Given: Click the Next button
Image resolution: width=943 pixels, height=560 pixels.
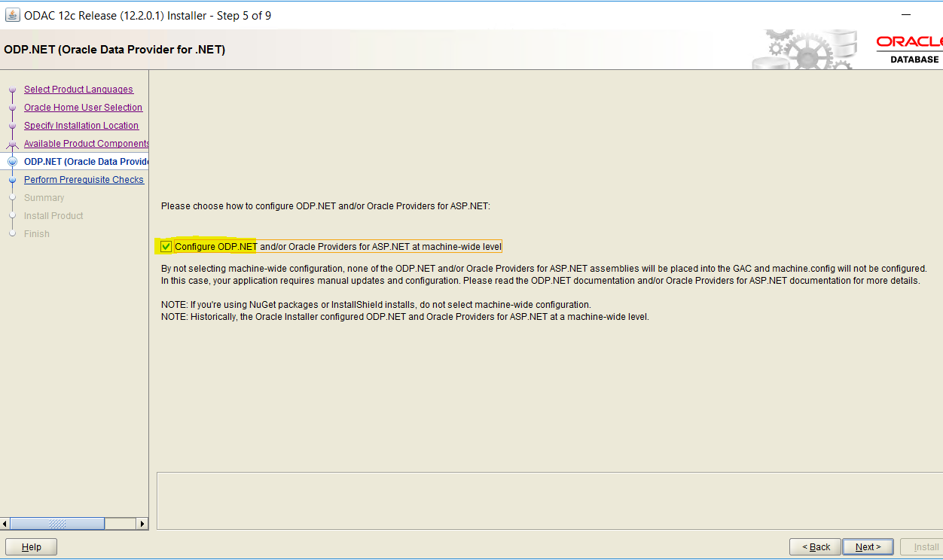Looking at the screenshot, I should click(868, 547).
